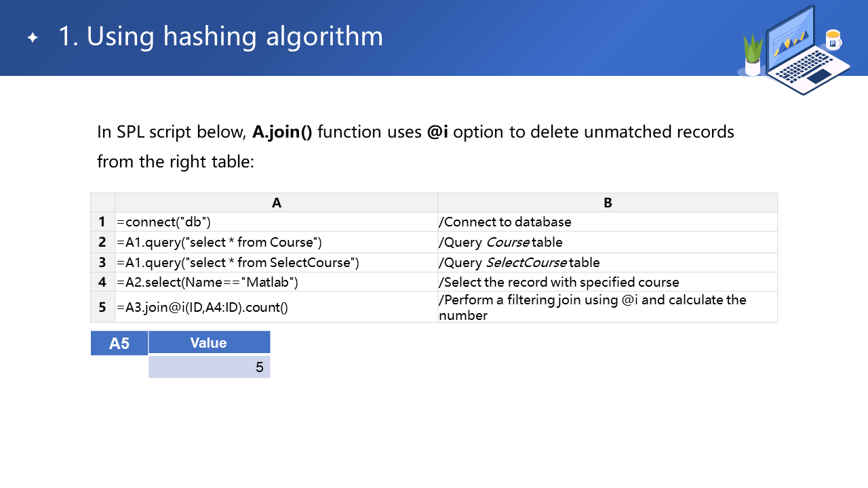
Task: Select row number 1 in the table
Action: [x=102, y=222]
